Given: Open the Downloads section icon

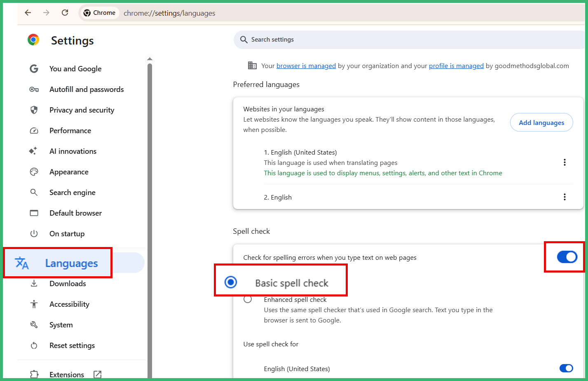Looking at the screenshot, I should [x=34, y=283].
